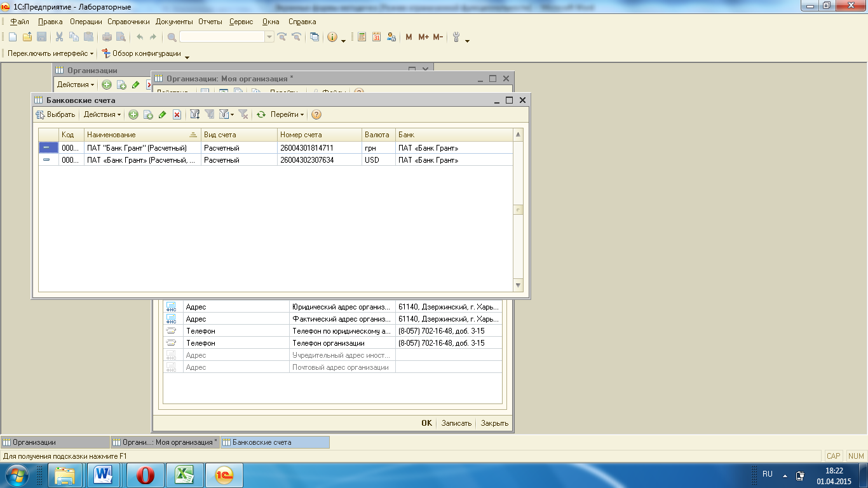Image resolution: width=868 pixels, height=488 pixels.
Task: Switch to Организации window tab
Action: 55,442
